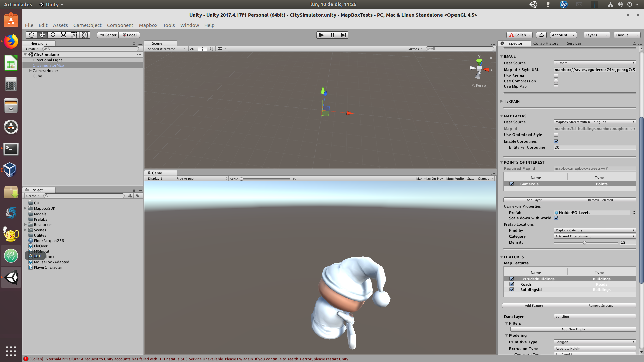Viewport: 644px width, 362px height.
Task: Click the Entity Per Coroutine field
Action: [595, 147]
